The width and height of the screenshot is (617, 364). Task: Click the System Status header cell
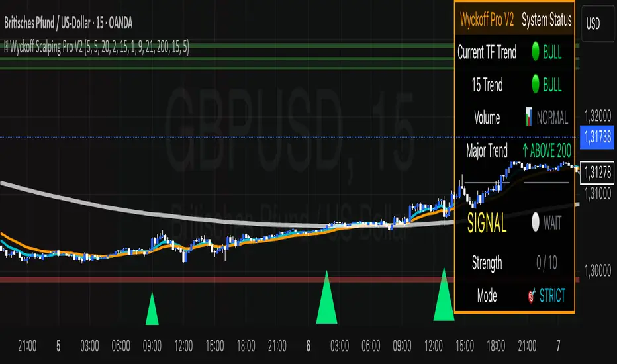[547, 19]
